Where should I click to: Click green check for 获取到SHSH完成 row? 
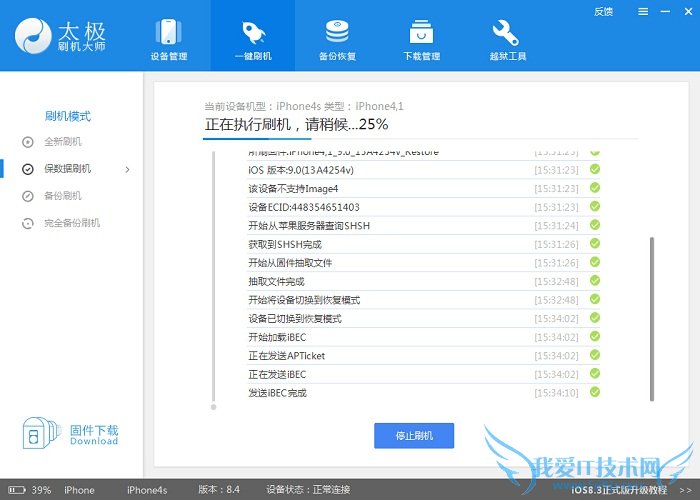pyautogui.click(x=595, y=243)
